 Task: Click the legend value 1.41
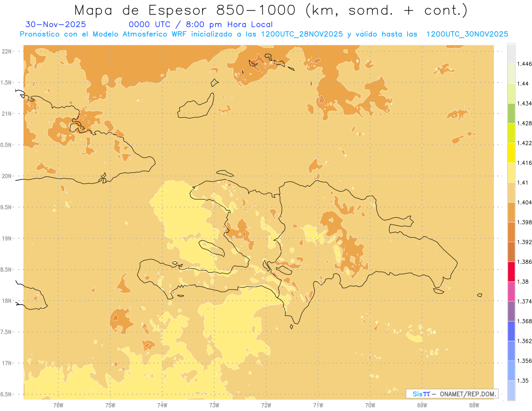[523, 183]
